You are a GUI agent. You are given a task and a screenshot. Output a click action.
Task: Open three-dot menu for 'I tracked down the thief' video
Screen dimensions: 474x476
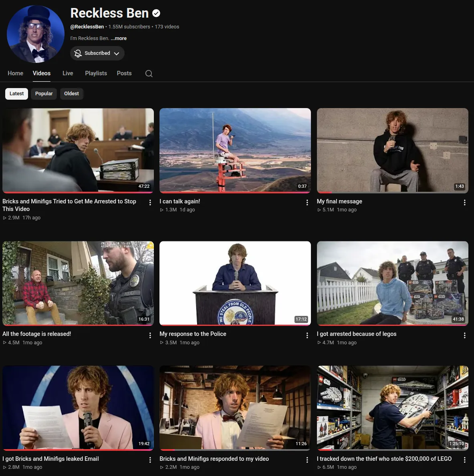pyautogui.click(x=464, y=460)
